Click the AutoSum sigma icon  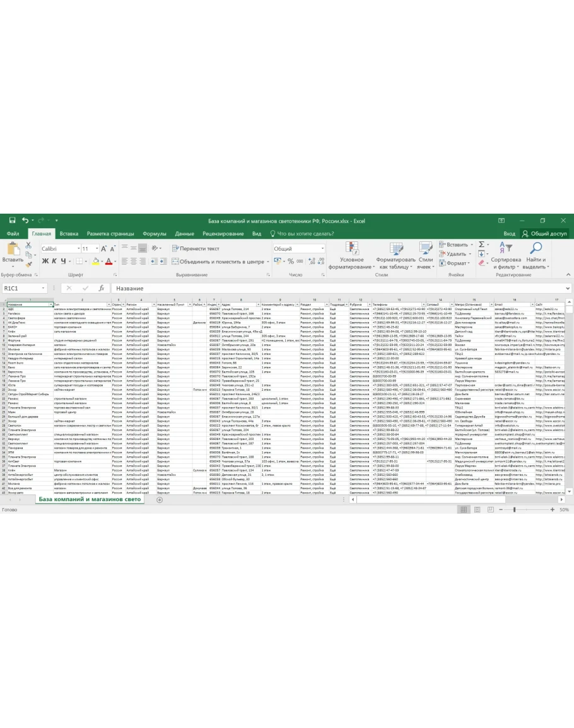click(x=481, y=245)
